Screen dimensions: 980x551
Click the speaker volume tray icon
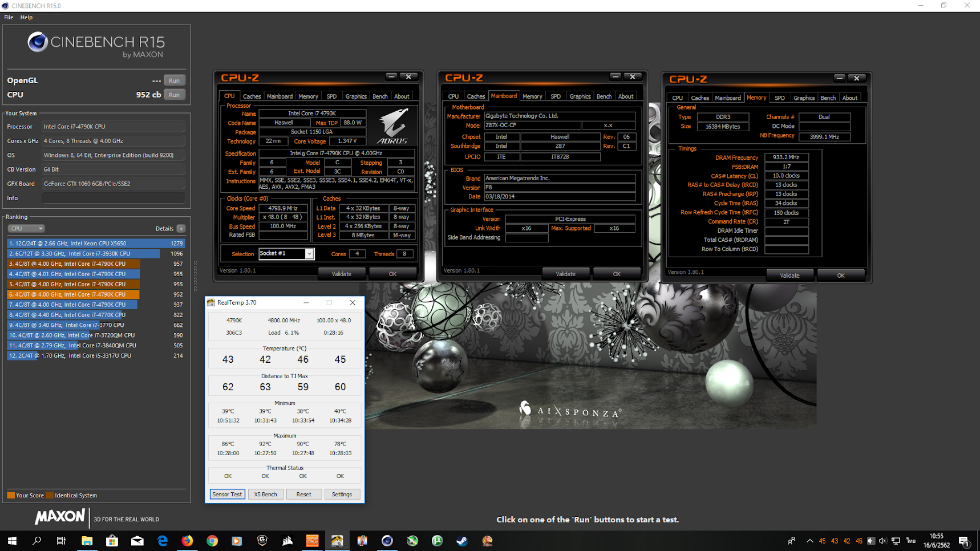882,541
